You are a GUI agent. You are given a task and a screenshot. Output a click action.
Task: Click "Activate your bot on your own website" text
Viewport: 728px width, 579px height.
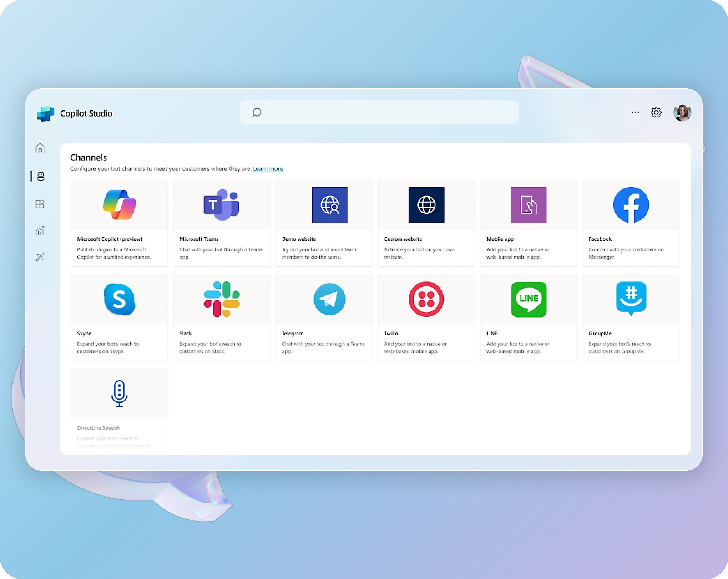(x=419, y=253)
